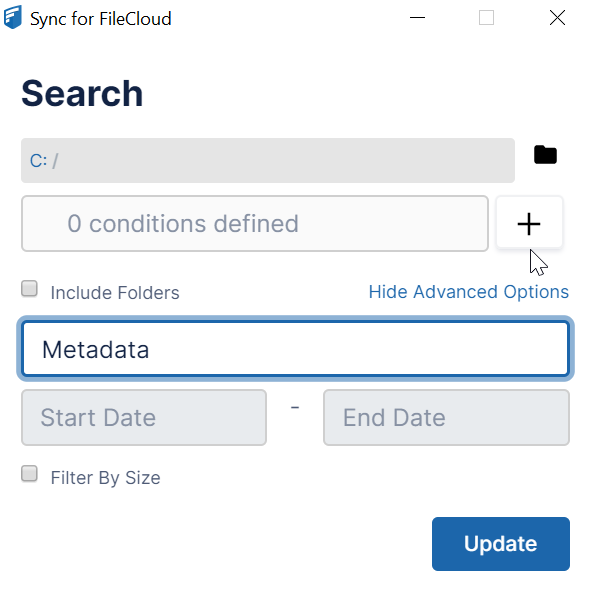Add a new condition with the plus button
The width and height of the screenshot is (591, 611).
pyautogui.click(x=529, y=223)
